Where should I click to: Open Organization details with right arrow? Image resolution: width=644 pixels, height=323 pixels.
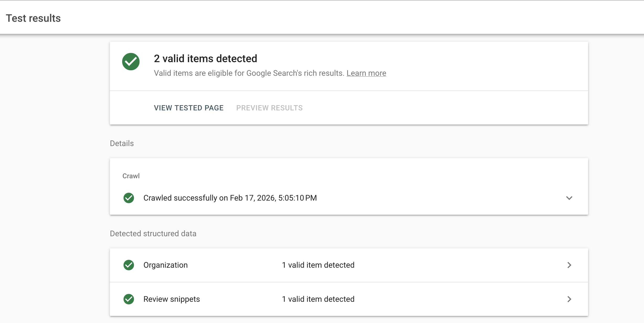(569, 265)
